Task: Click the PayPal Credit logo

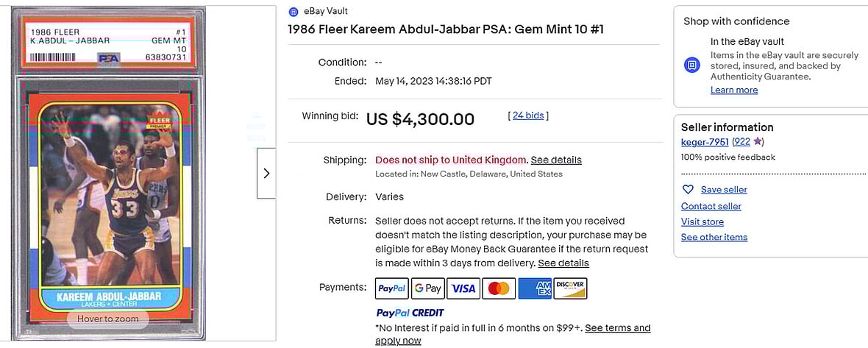Action: (x=410, y=313)
